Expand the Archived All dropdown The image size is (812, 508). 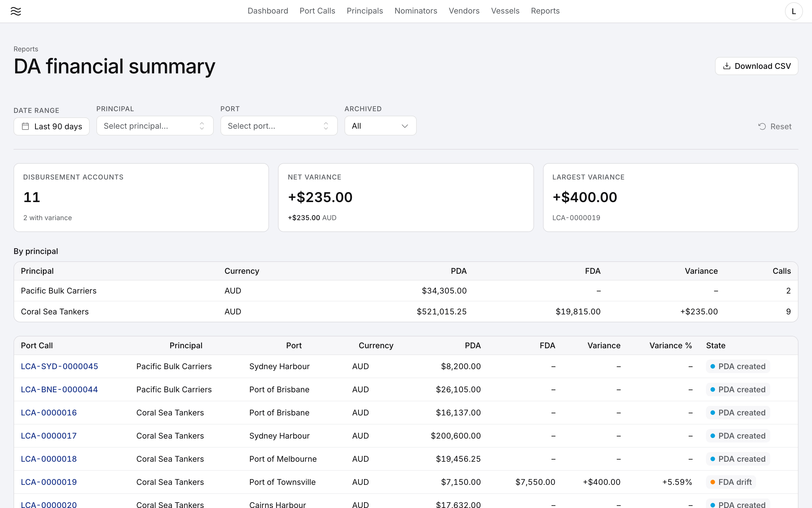pos(380,126)
